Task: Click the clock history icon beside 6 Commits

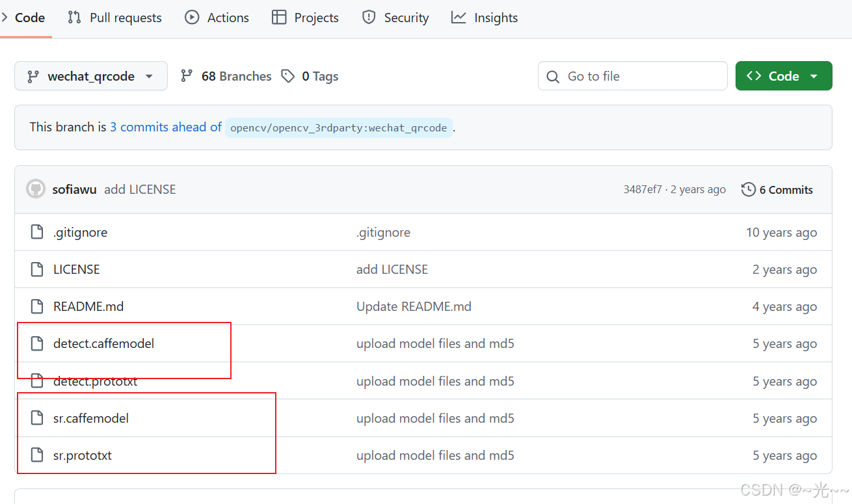Action: tap(749, 189)
